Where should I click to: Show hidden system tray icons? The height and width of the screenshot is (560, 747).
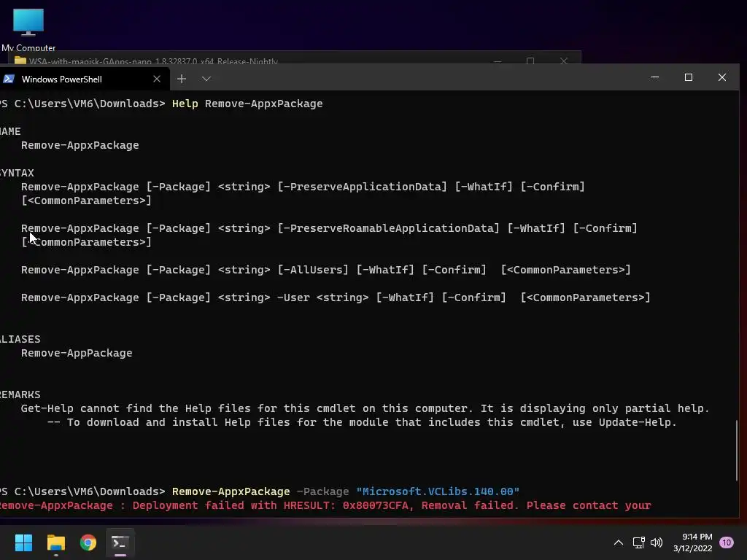[x=619, y=542]
